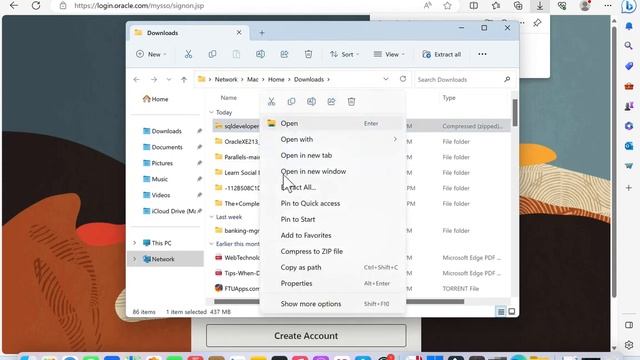Click the Rename icon atop the context menu
640x360 pixels.
[x=311, y=101]
